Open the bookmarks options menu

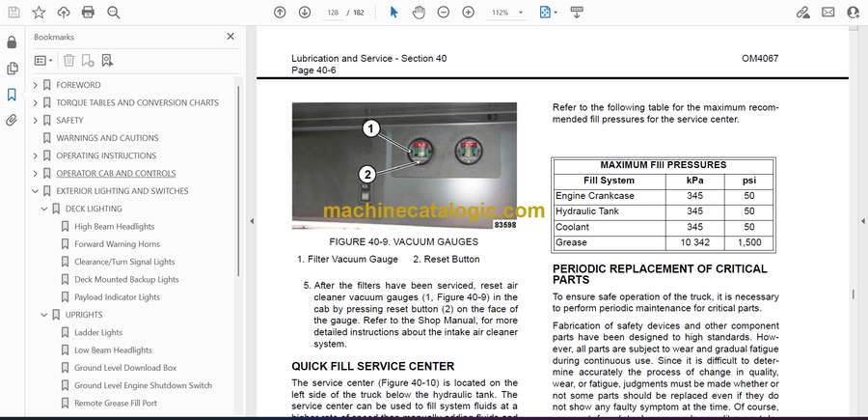point(43,61)
